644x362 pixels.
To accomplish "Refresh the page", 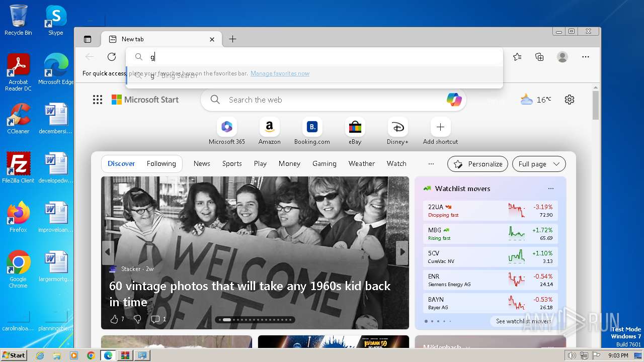I will pyautogui.click(x=112, y=57).
